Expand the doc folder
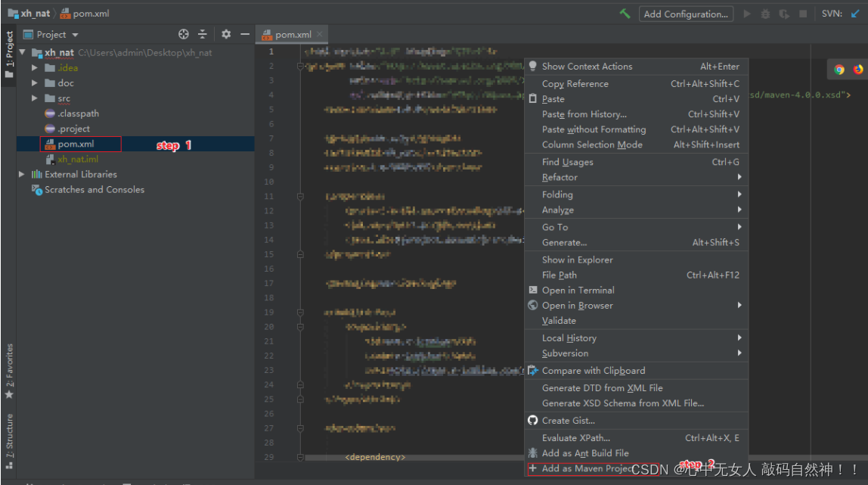The image size is (868, 485). pyautogui.click(x=34, y=83)
